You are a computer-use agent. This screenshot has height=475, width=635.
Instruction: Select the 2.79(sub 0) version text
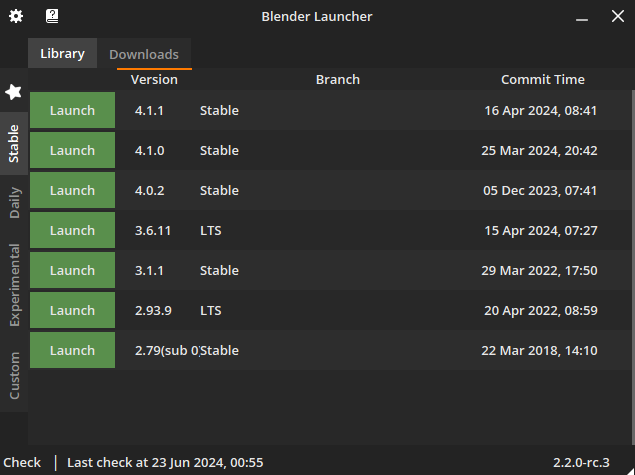[x=167, y=351]
